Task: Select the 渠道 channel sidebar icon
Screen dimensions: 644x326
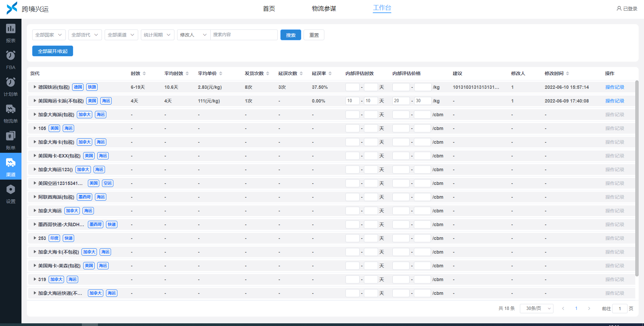Action: [11, 166]
